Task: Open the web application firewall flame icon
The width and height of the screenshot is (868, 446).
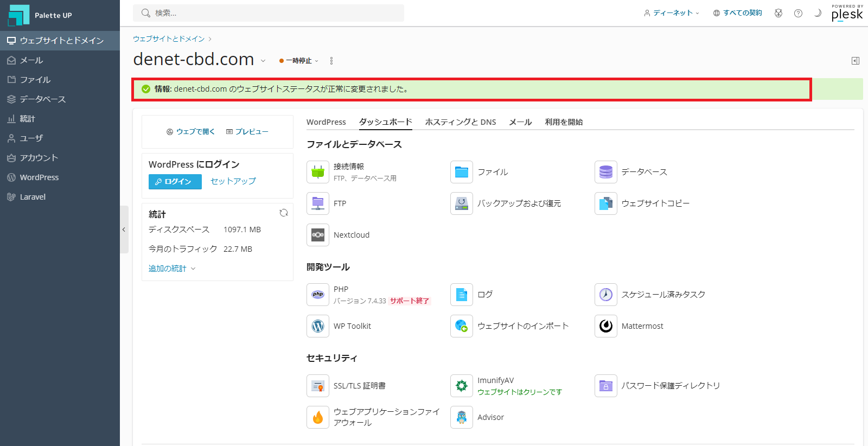Action: pyautogui.click(x=318, y=417)
